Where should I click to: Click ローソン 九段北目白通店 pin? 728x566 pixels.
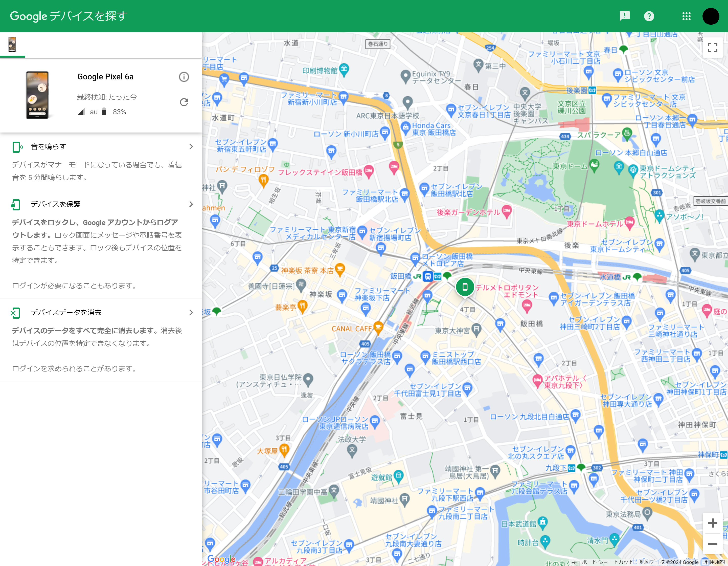pos(576,416)
